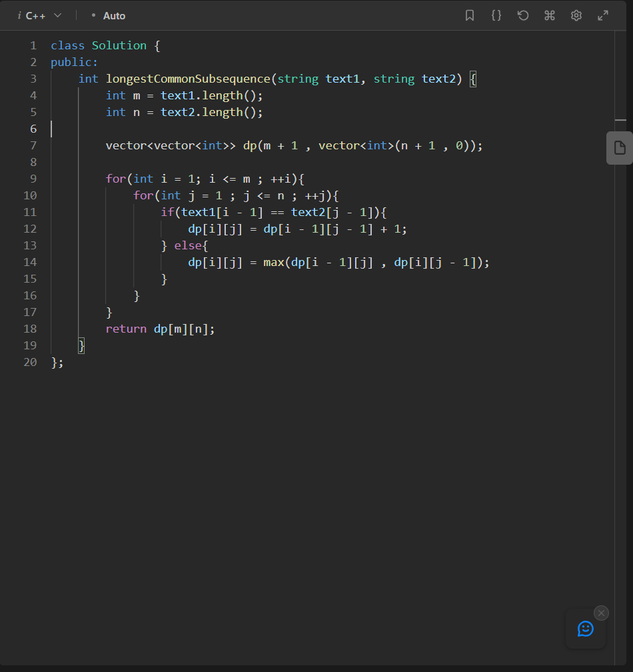Click 'vector<vector<int>>' on line 7

coord(171,146)
